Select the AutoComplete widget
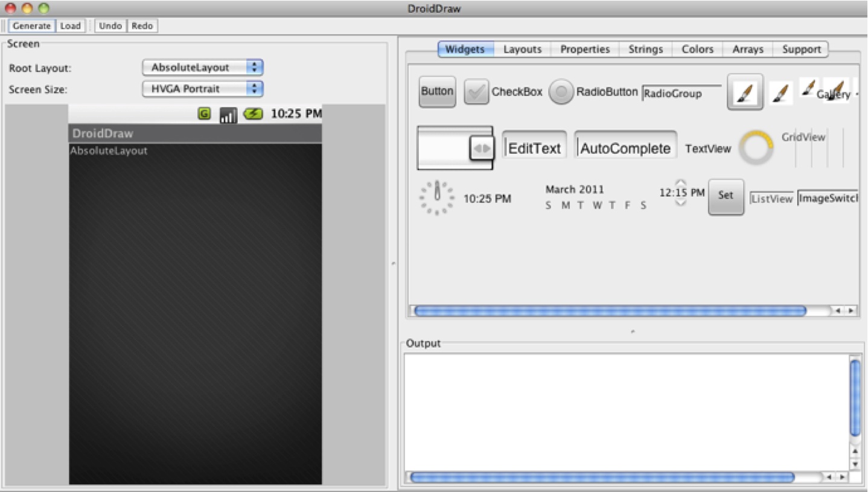Screen dimensions: 868x492 (x=625, y=145)
